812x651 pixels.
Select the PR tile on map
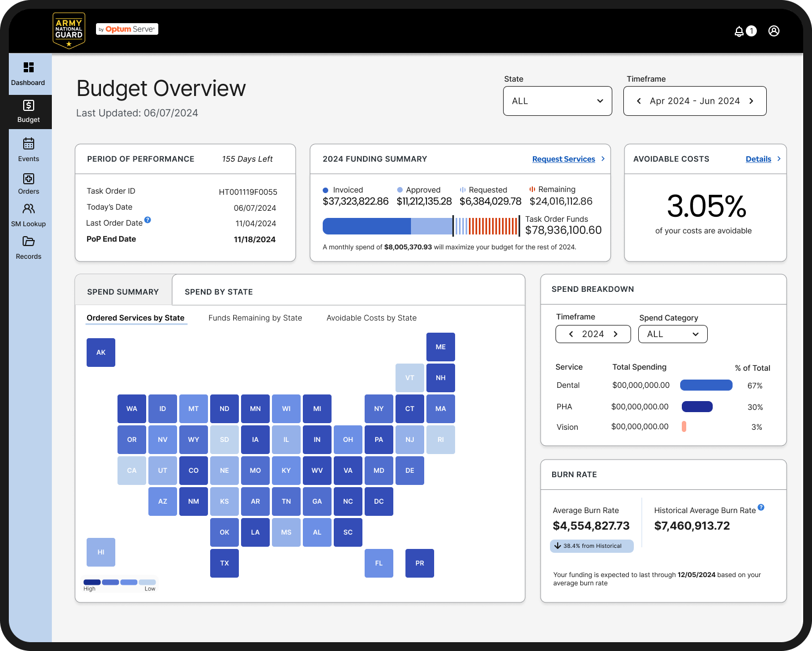pyautogui.click(x=420, y=563)
